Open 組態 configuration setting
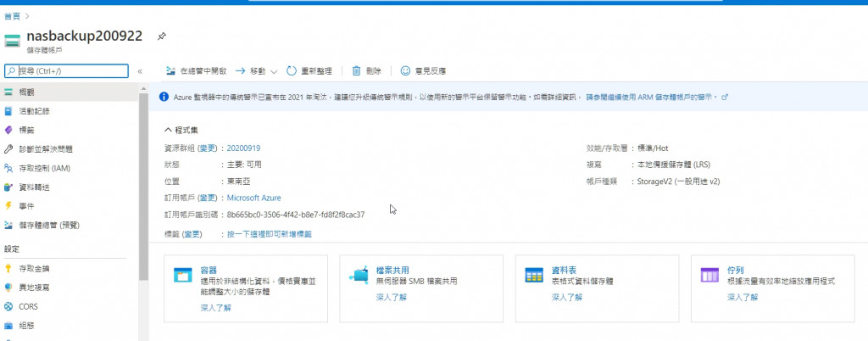Viewport: 868px width, 341px height. [x=69, y=326]
